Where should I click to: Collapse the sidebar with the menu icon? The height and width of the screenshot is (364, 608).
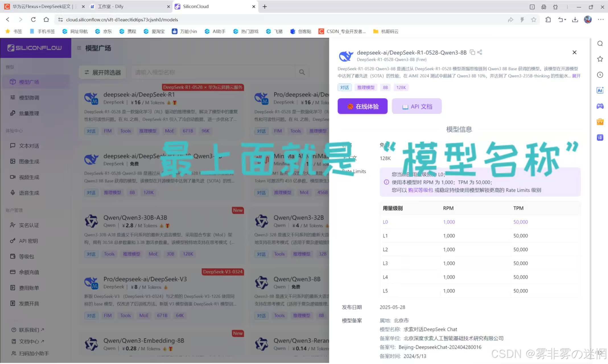coord(79,48)
